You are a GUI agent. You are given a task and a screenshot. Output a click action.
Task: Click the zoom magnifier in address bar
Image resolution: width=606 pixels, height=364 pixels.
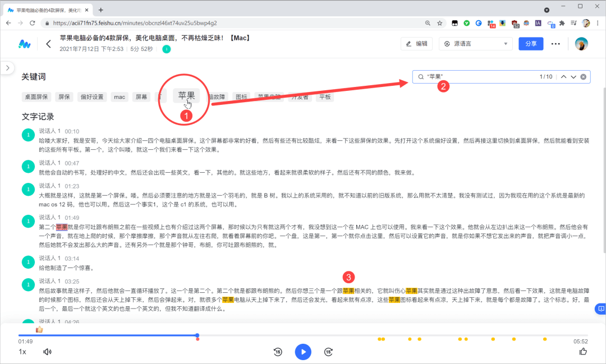(x=428, y=23)
